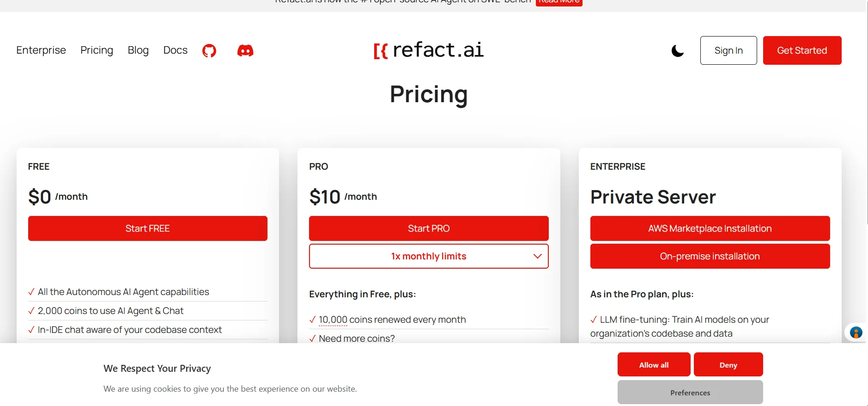
Task: Select On-premise installation
Action: (x=710, y=256)
